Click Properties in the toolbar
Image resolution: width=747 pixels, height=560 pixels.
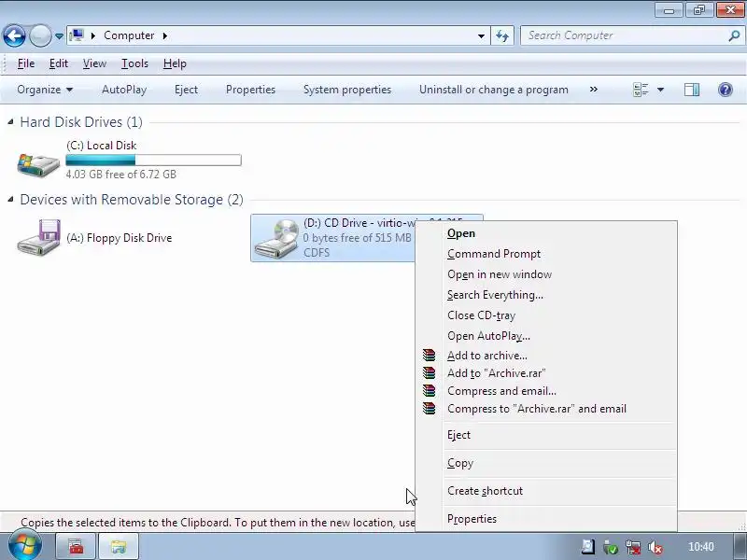(250, 90)
